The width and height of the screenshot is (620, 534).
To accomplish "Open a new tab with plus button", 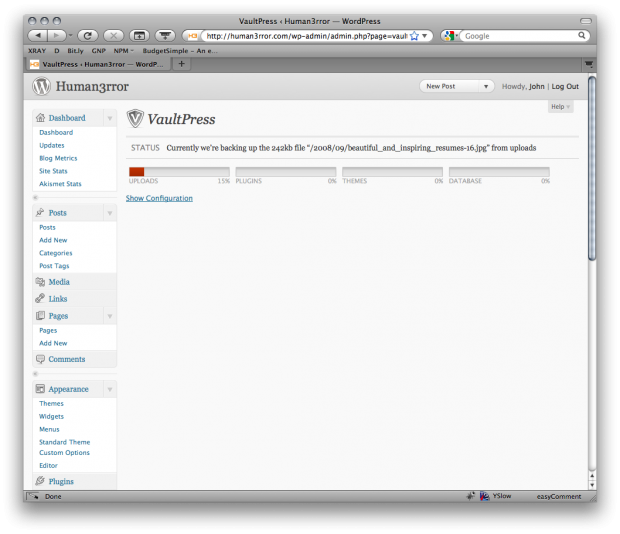I will coord(181,64).
